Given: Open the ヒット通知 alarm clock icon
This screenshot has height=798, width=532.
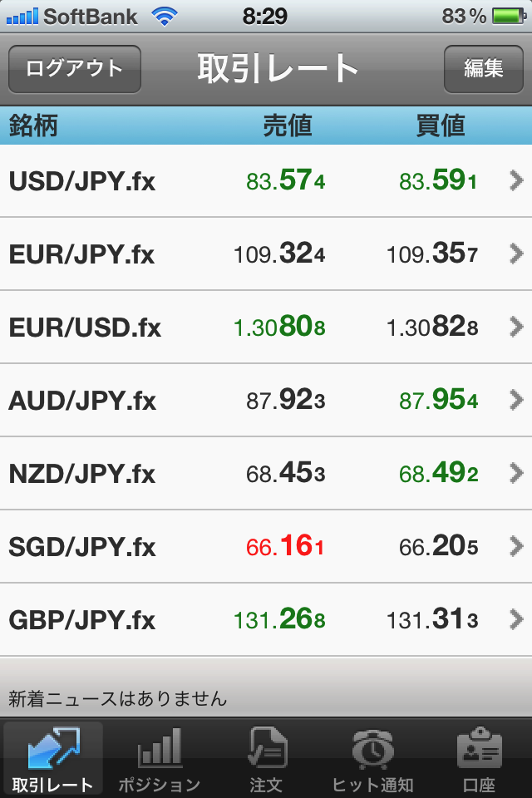Looking at the screenshot, I should pyautogui.click(x=372, y=749).
